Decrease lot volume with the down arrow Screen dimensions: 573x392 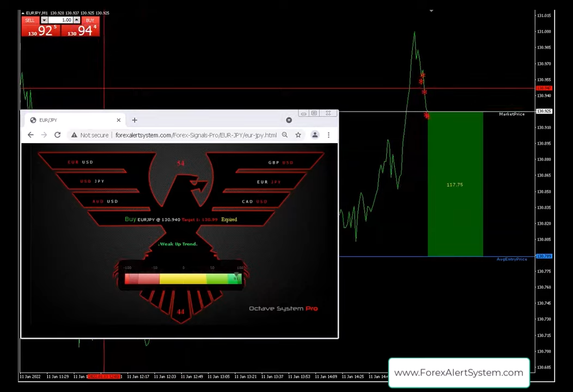(x=44, y=20)
